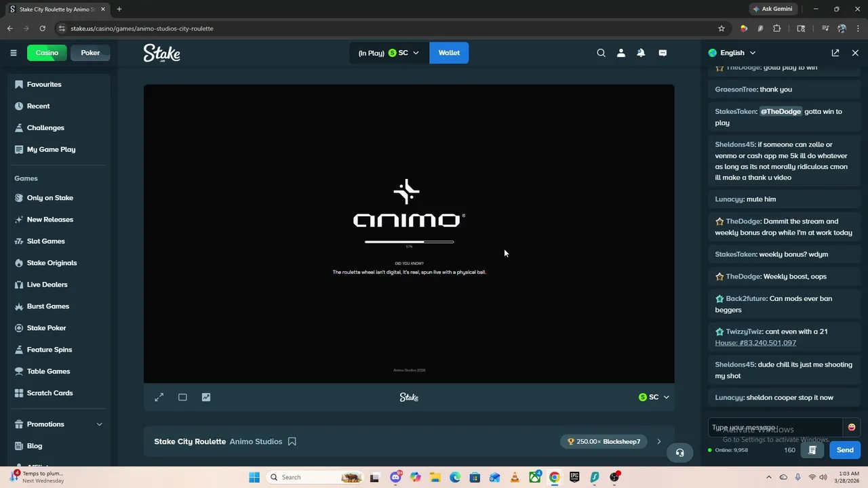The width and height of the screenshot is (868, 488).
Task: Open Discord from the taskbar
Action: point(395,477)
